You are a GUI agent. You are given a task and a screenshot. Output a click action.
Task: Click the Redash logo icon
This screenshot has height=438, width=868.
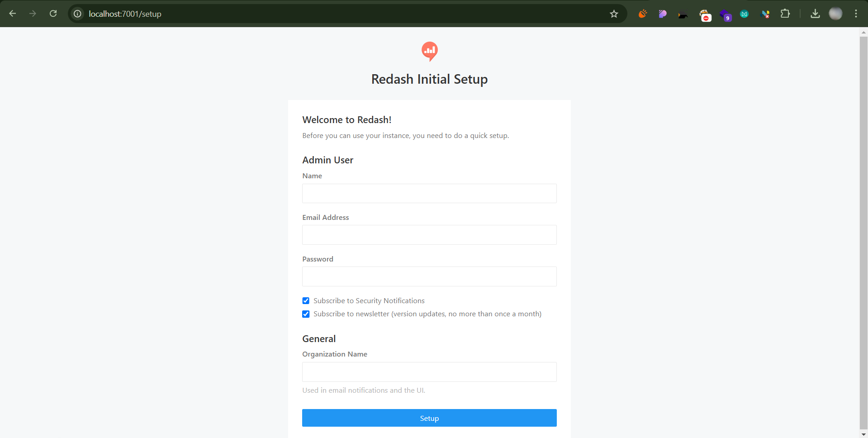pyautogui.click(x=429, y=51)
